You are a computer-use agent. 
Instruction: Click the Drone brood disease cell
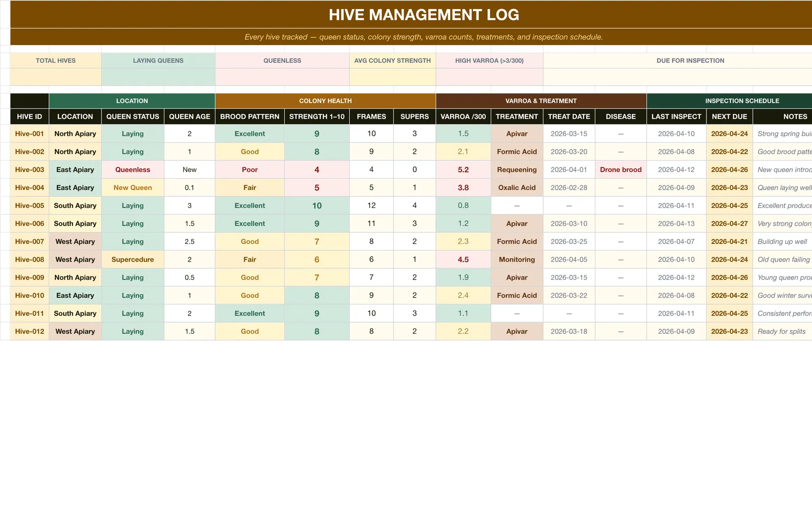(x=621, y=170)
